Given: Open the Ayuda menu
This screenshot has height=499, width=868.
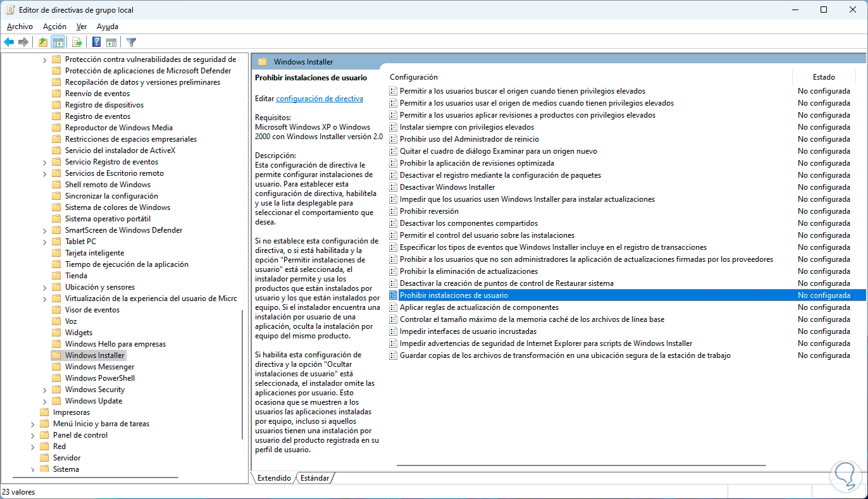Looking at the screenshot, I should point(108,27).
